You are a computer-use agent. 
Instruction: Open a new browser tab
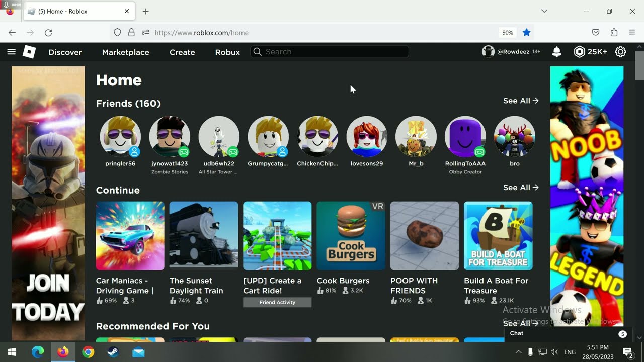point(145,11)
